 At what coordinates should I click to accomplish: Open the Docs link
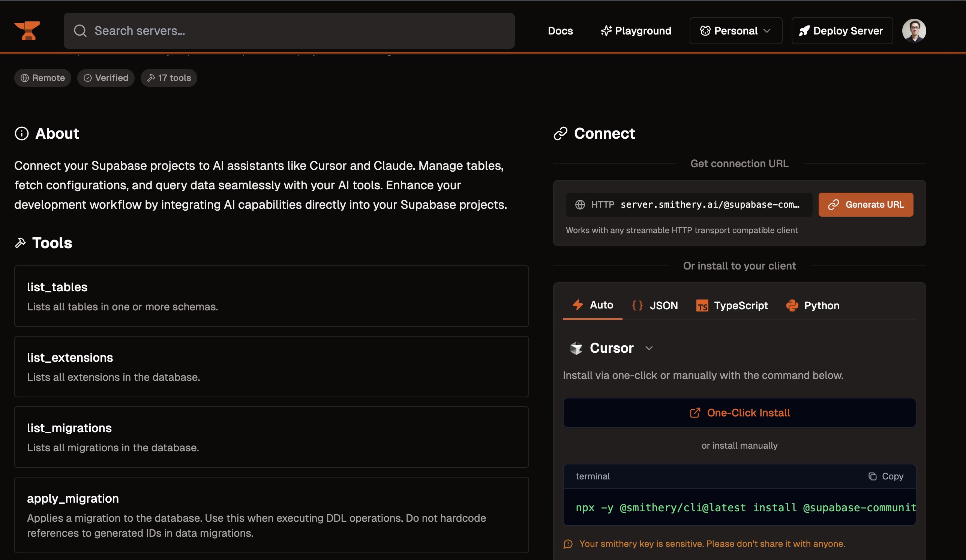point(560,31)
